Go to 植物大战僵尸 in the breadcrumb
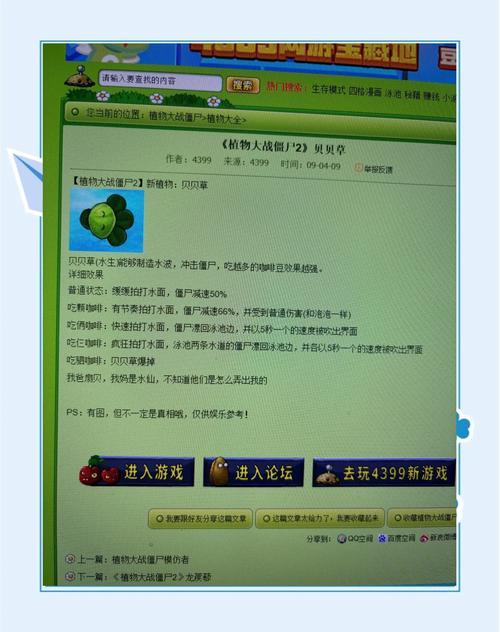 click(175, 117)
